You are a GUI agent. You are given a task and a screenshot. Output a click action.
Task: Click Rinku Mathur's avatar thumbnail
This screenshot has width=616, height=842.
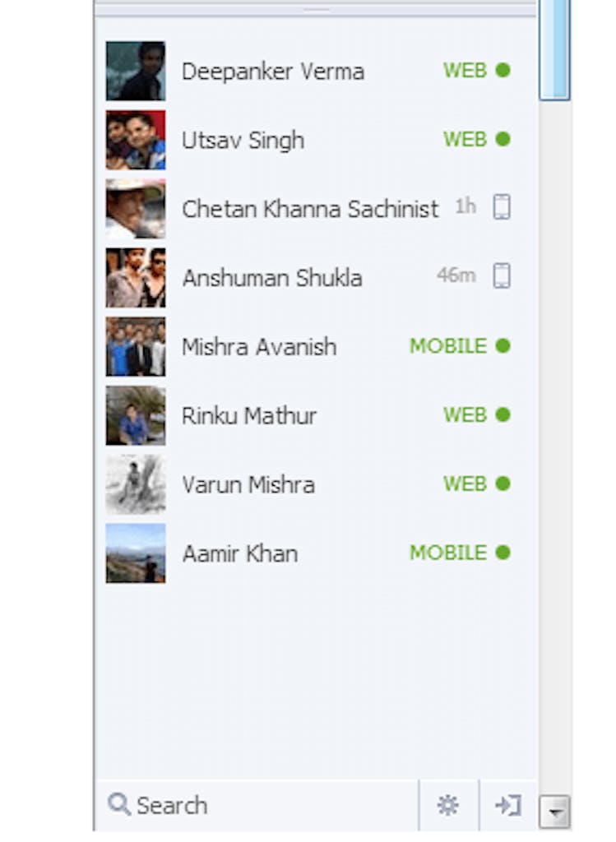[136, 415]
